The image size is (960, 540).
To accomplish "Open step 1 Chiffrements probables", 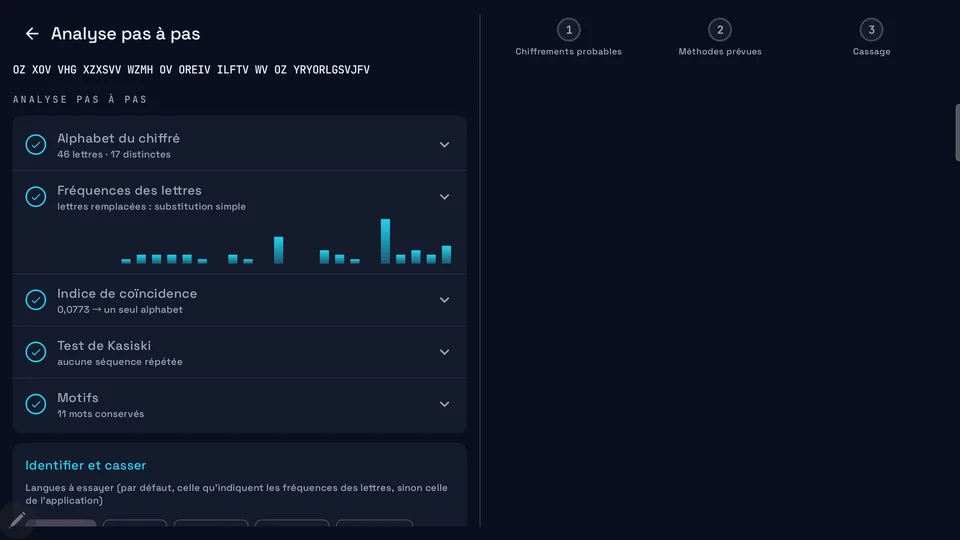I will click(x=568, y=37).
